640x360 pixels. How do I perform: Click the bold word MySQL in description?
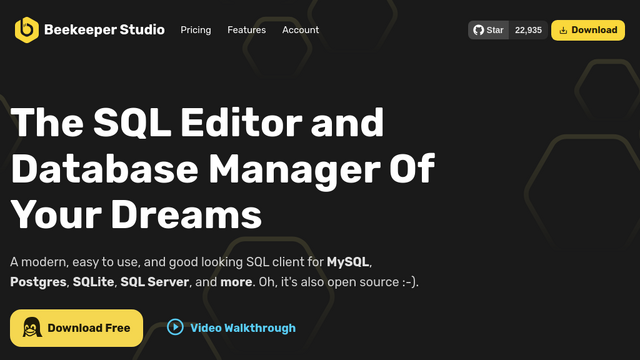tap(348, 262)
